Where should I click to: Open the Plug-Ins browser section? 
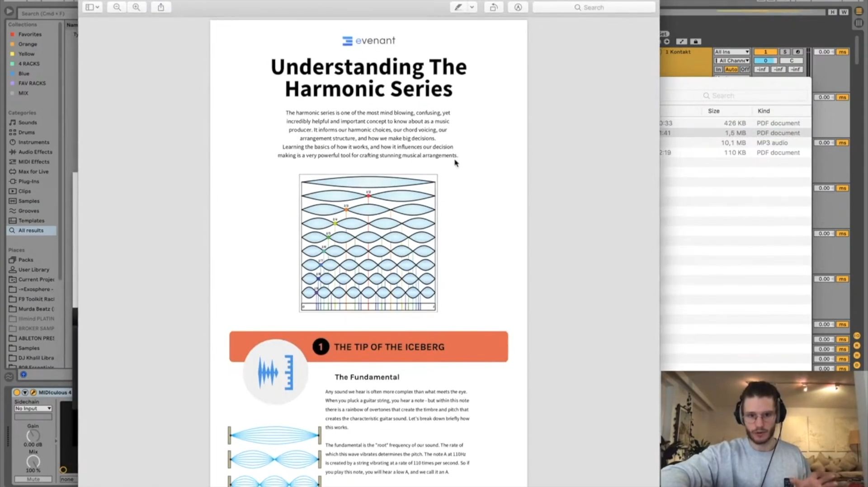[28, 181]
